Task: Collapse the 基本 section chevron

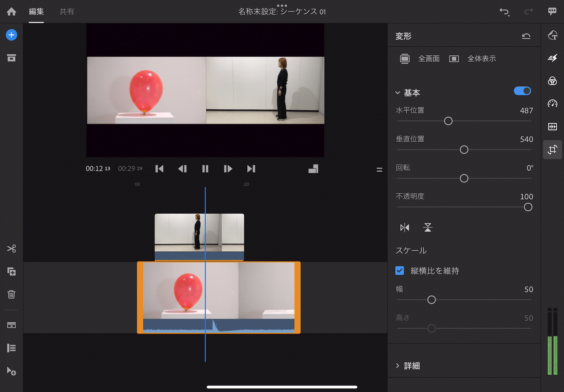Action: point(398,93)
